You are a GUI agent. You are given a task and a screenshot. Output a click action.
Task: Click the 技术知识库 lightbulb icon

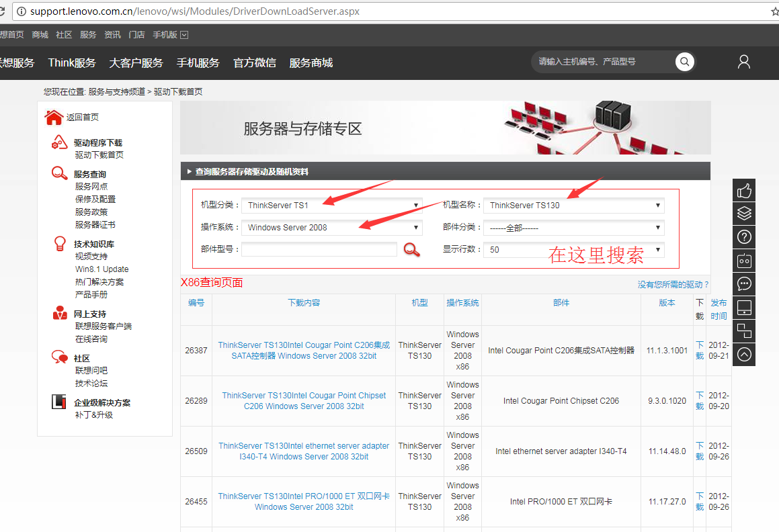pos(60,244)
